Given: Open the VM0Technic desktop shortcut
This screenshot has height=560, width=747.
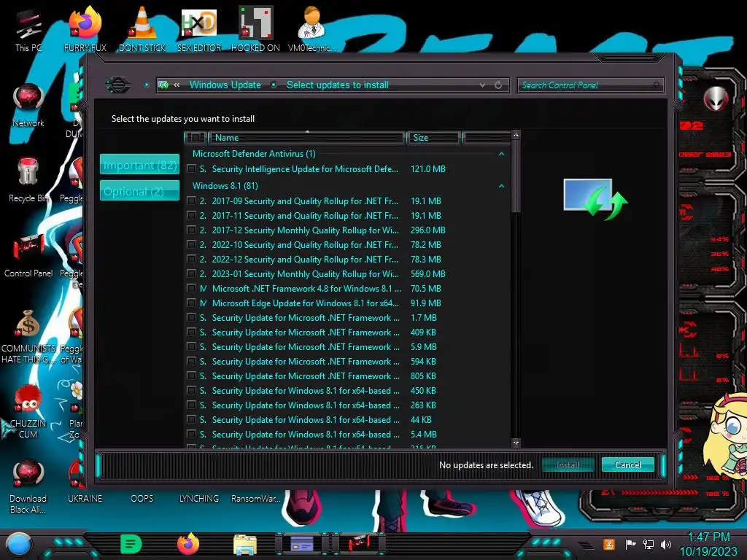Looking at the screenshot, I should pos(311,29).
